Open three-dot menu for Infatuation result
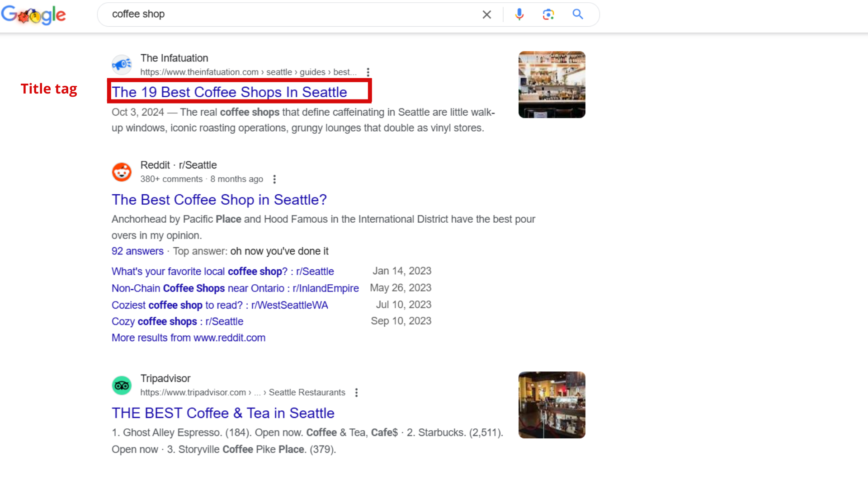Image resolution: width=868 pixels, height=488 pixels. coord(368,72)
